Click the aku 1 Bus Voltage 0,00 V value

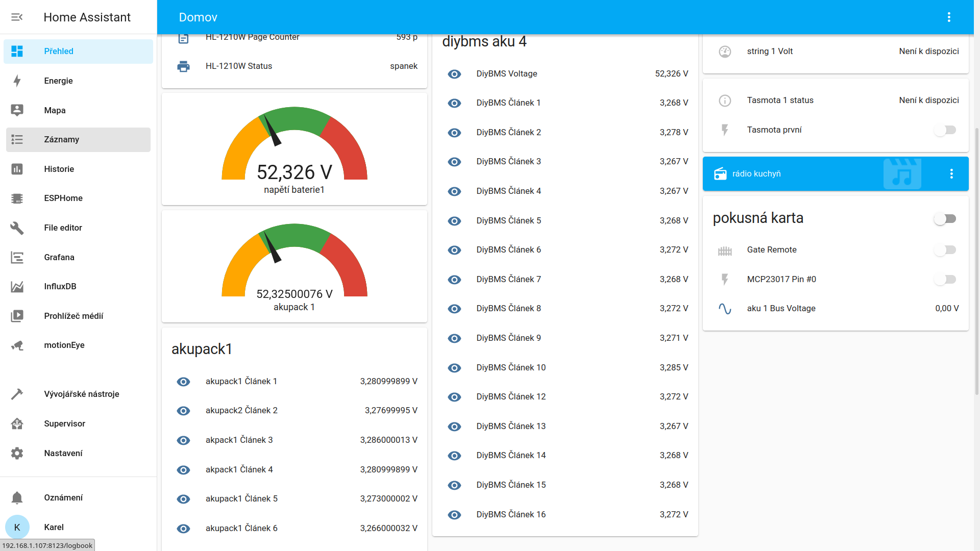tap(947, 309)
